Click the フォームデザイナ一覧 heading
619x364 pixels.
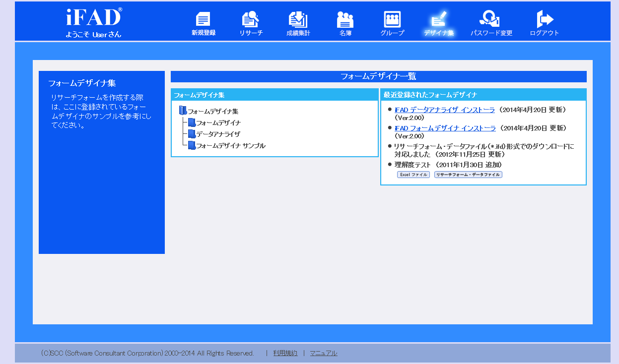pyautogui.click(x=379, y=76)
